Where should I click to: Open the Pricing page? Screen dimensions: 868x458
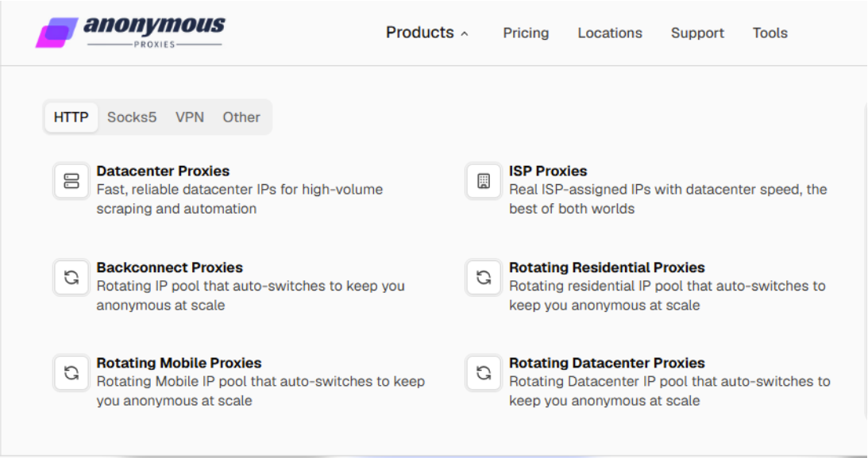pyautogui.click(x=526, y=33)
